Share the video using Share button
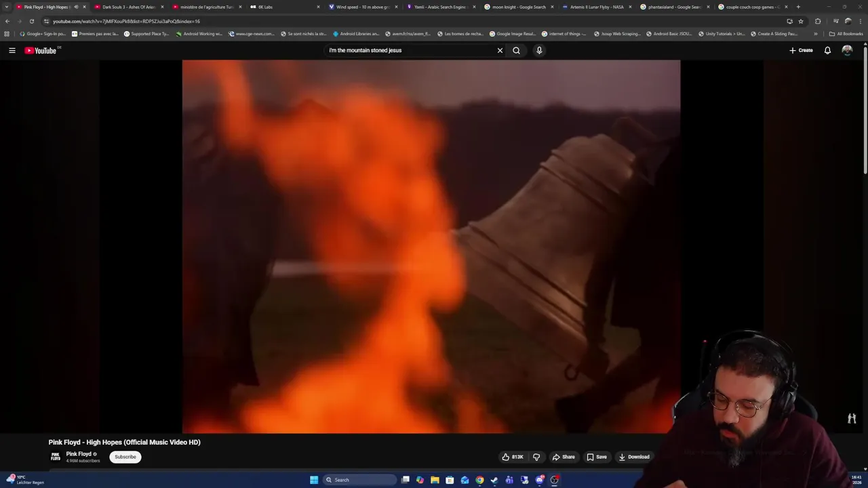This screenshot has width=868, height=488. [x=564, y=457]
